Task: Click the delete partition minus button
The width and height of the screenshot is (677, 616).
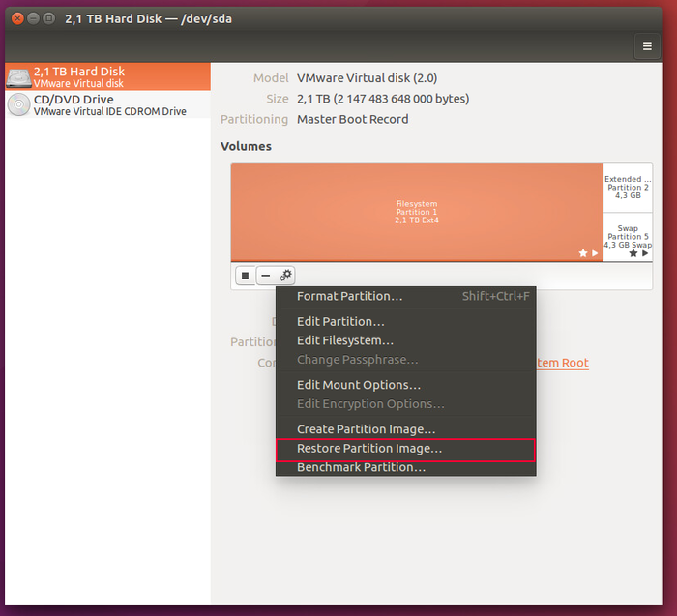Action: pyautogui.click(x=266, y=276)
